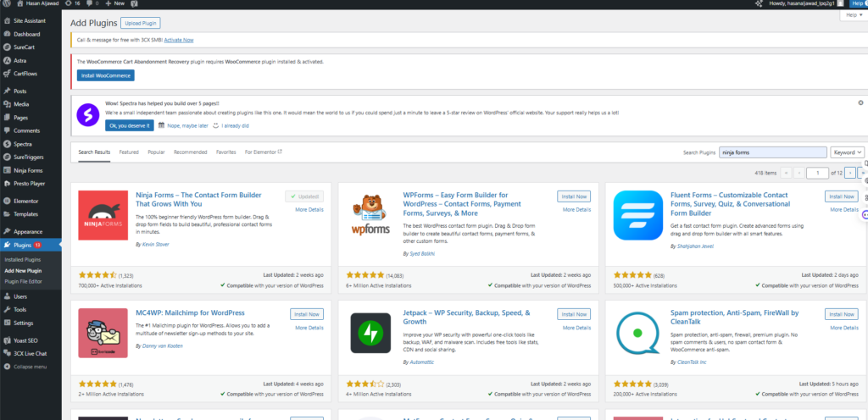This screenshot has width=868, height=420.
Task: Click Install WooCommerce button
Action: 106,75
